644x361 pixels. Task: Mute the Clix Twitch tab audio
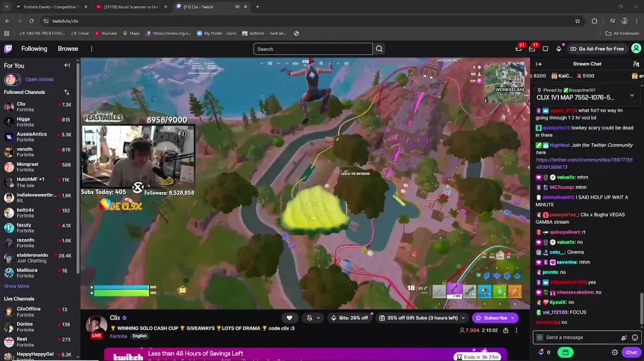point(237,7)
